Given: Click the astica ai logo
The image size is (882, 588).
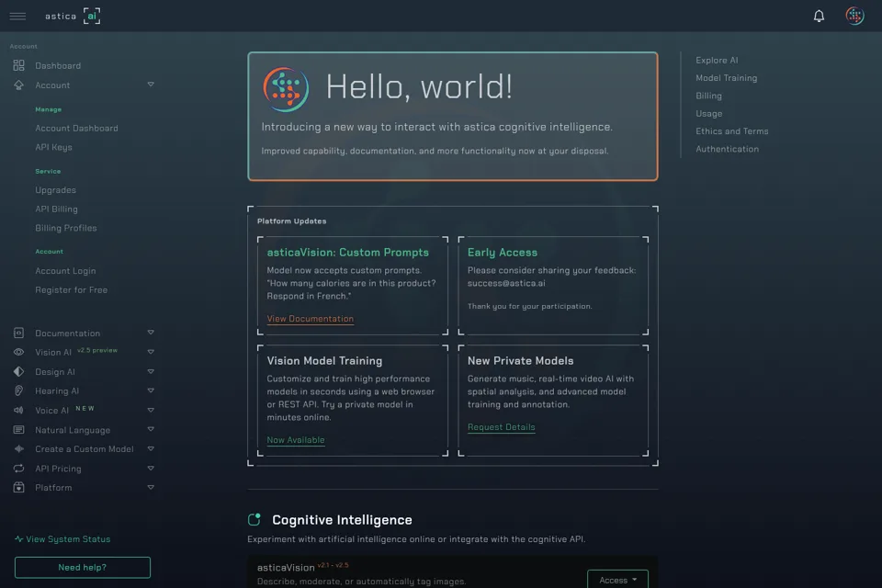Looking at the screenshot, I should point(73,16).
